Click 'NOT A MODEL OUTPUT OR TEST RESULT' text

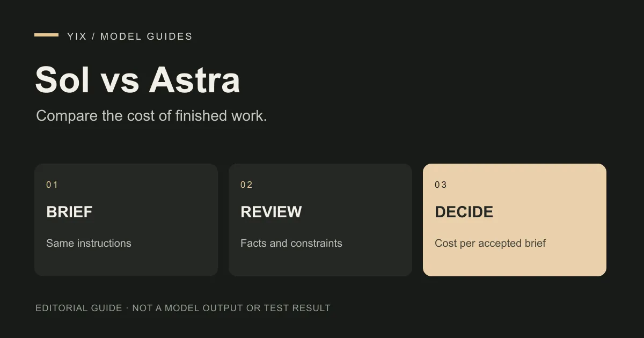[231, 308]
